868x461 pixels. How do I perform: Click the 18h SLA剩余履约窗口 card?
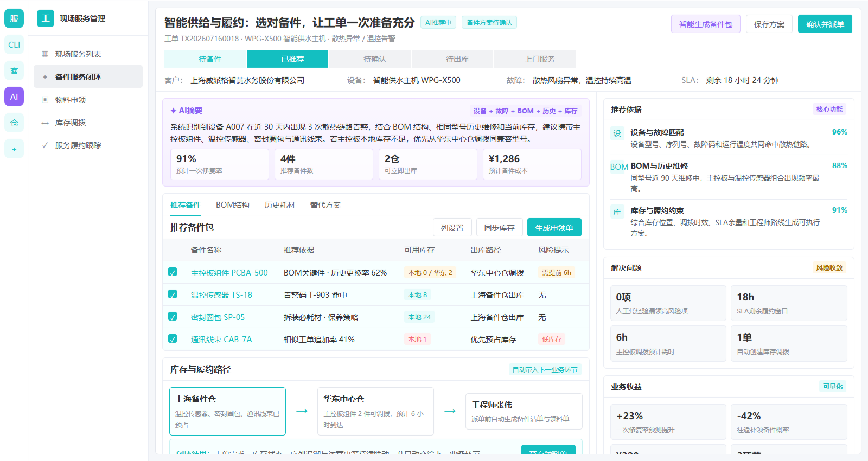tap(789, 303)
